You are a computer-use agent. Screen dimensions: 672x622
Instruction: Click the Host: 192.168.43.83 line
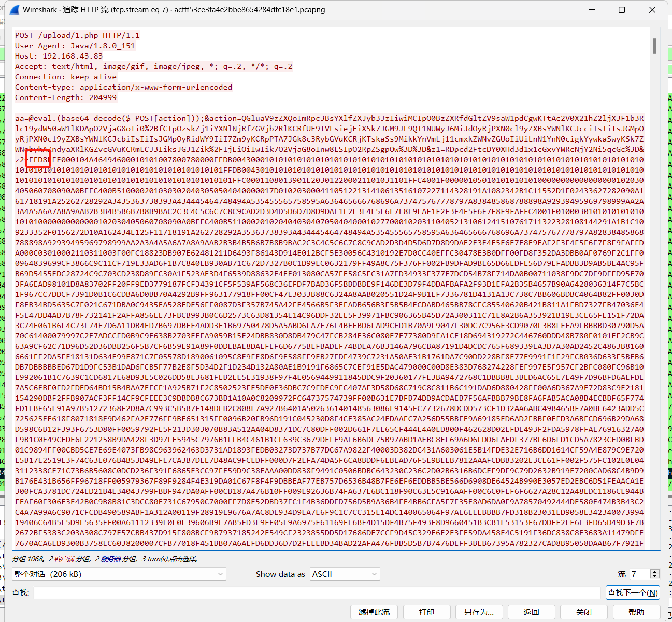59,56
